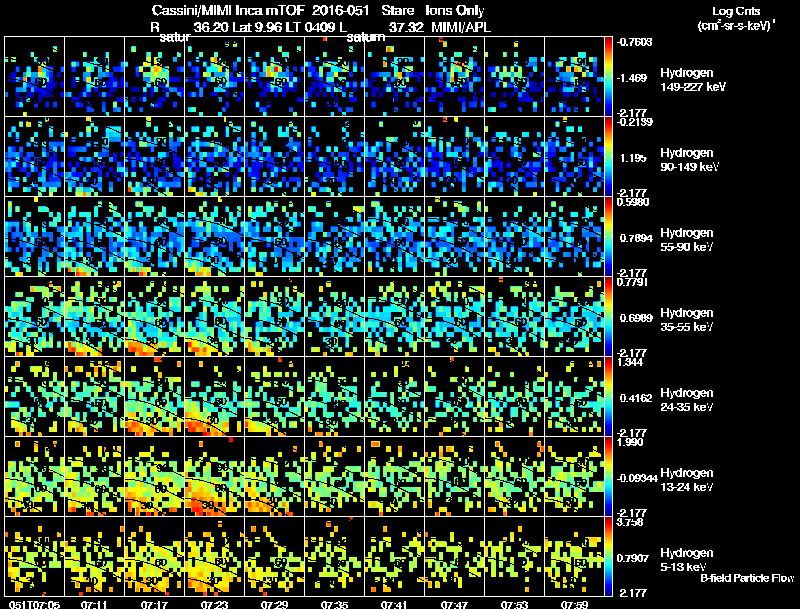Open the 55-90 keV image panel at 07:53
800x609 pixels.
point(514,237)
